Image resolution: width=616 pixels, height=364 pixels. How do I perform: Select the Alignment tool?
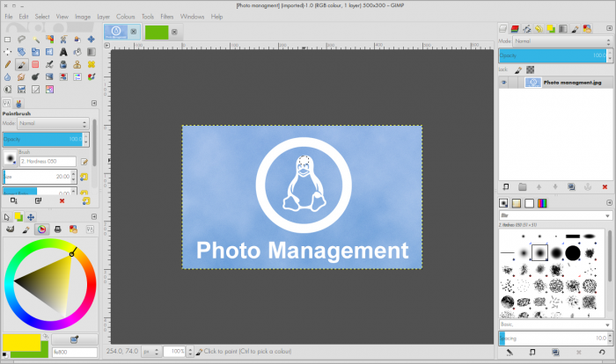tap(7, 52)
